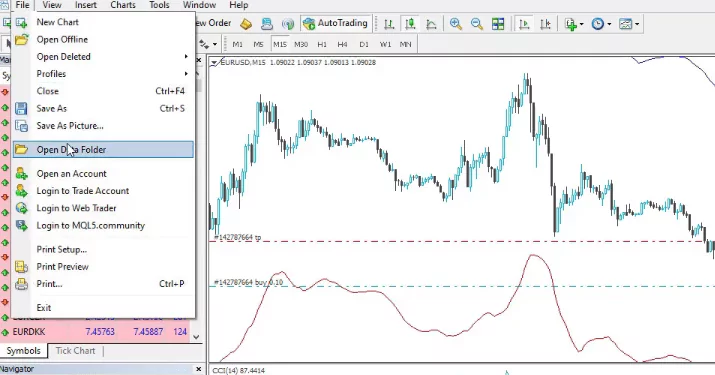The height and width of the screenshot is (375, 715).
Task: Switch chart to line chart icon
Action: (x=431, y=24)
